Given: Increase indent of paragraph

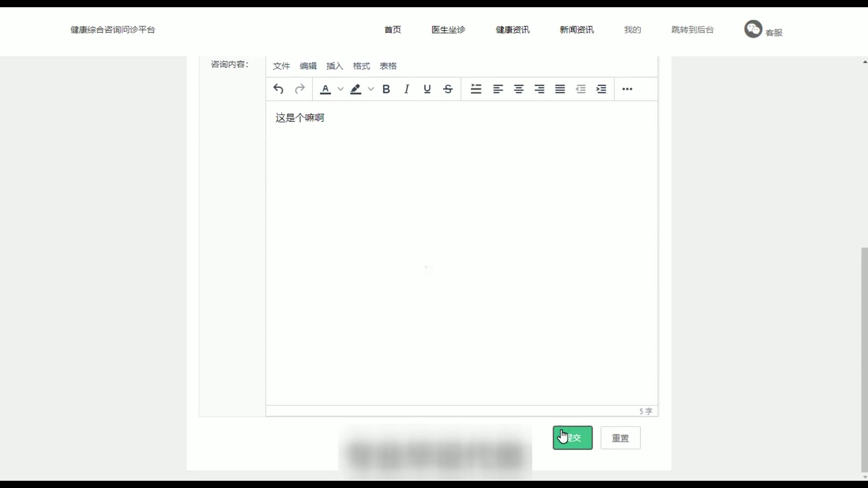Looking at the screenshot, I should pos(601,89).
